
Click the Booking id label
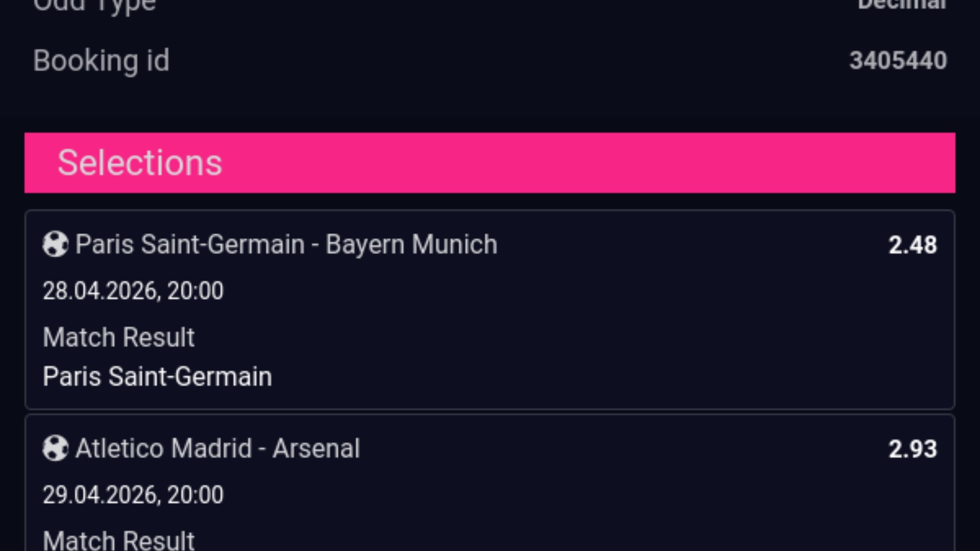pos(101,61)
